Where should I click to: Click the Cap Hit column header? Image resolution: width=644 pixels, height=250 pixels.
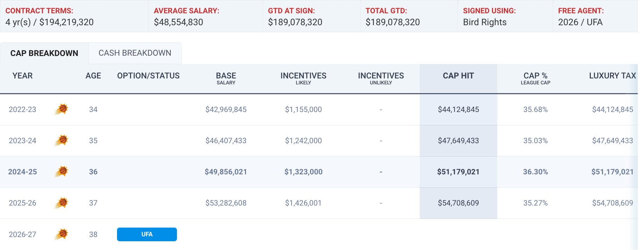[x=458, y=76]
